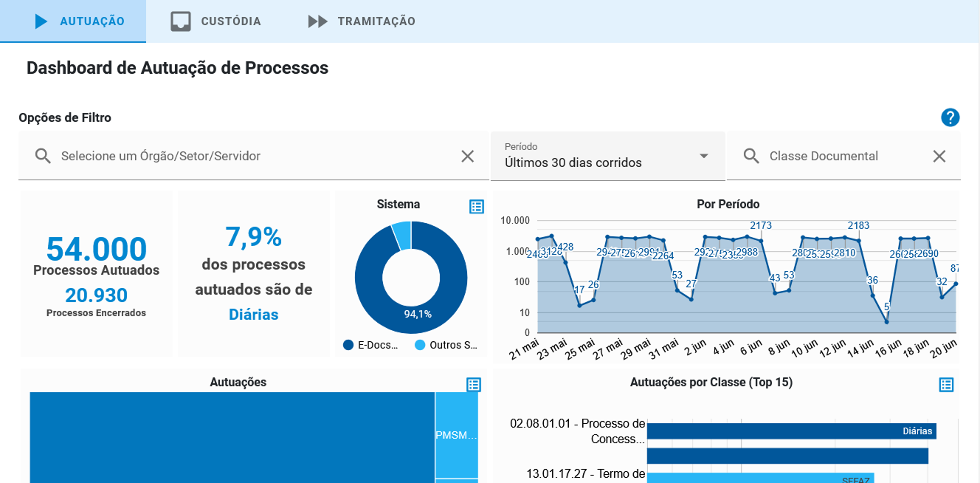Show data table for Autuações treemap
The height and width of the screenshot is (483, 980).
(474, 385)
